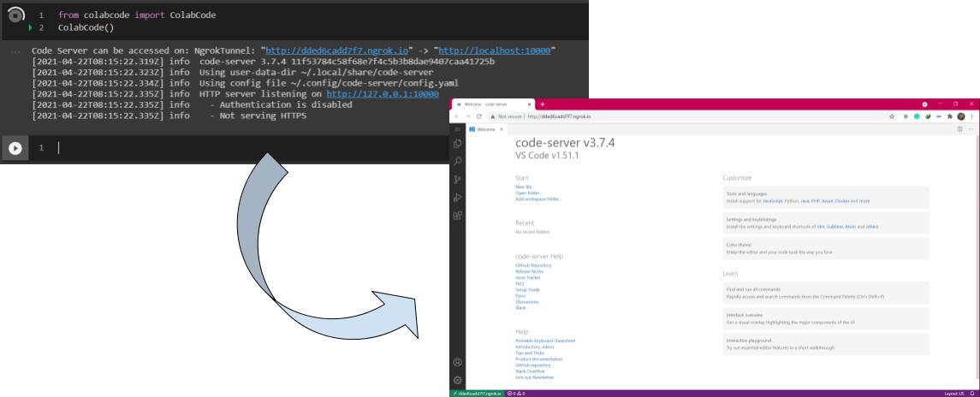Open Run and Debug in activity bar
Image resolution: width=980 pixels, height=397 pixels.
(458, 198)
